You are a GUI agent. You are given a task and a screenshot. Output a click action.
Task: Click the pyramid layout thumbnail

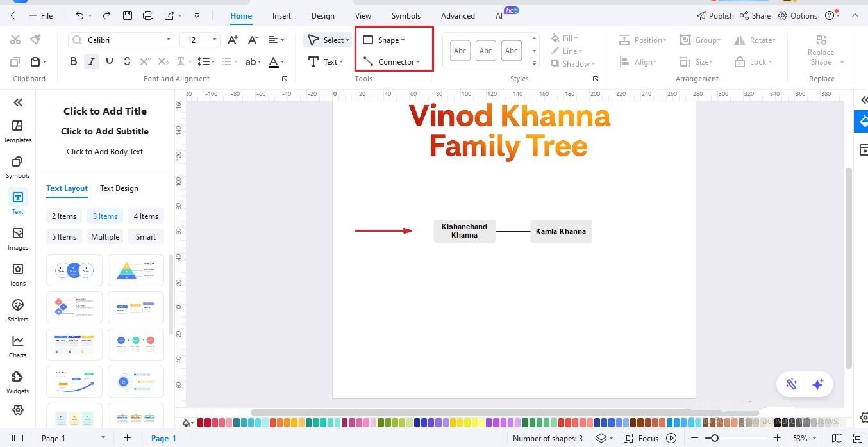[135, 270]
